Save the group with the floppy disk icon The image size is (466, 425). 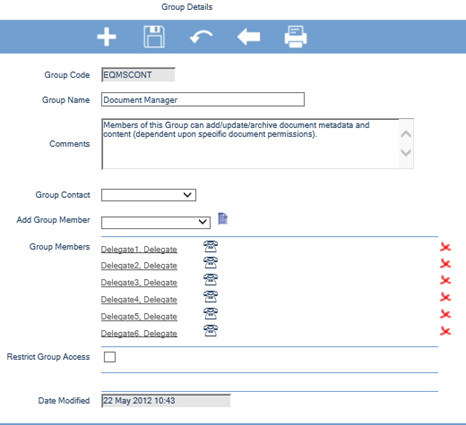pos(154,37)
